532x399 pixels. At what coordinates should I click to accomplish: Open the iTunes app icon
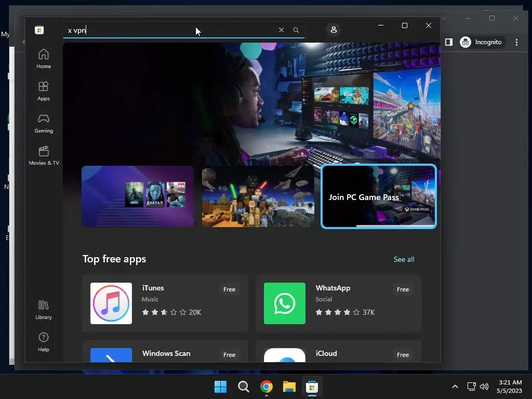pos(111,303)
